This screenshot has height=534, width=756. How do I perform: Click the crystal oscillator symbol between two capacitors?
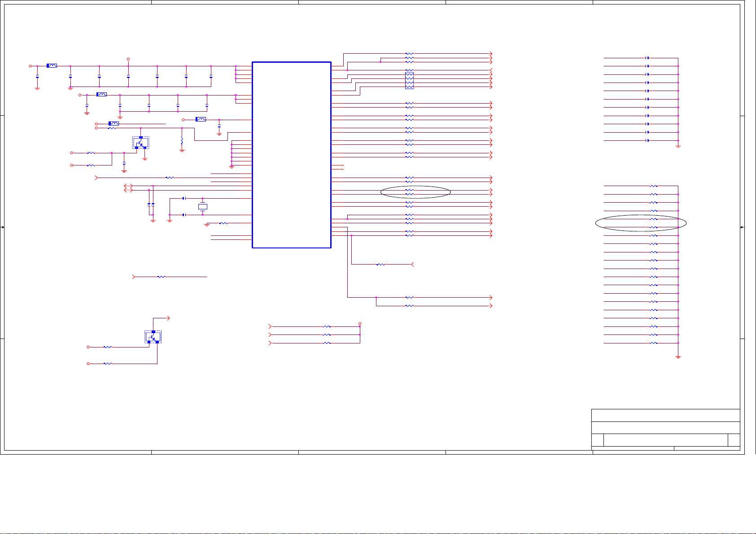tap(203, 207)
